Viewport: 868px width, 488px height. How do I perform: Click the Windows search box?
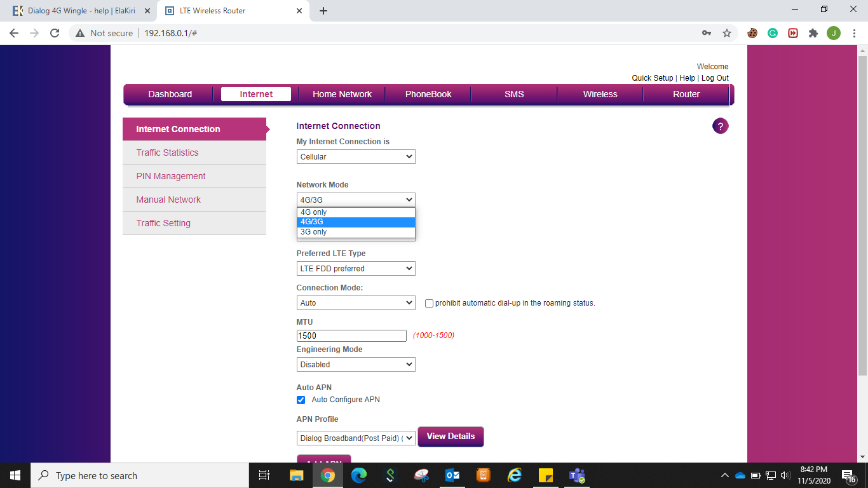[x=140, y=475]
